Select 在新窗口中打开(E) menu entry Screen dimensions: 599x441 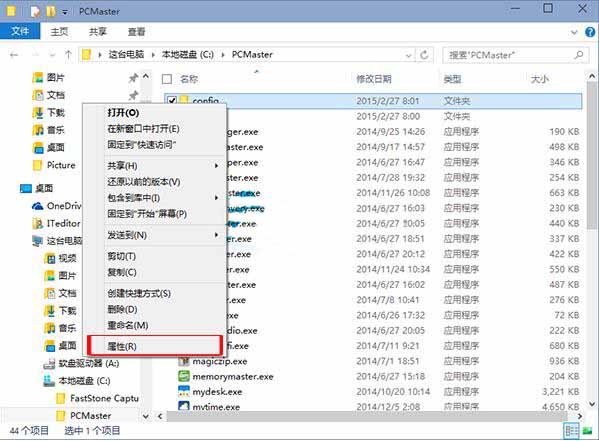coord(143,129)
